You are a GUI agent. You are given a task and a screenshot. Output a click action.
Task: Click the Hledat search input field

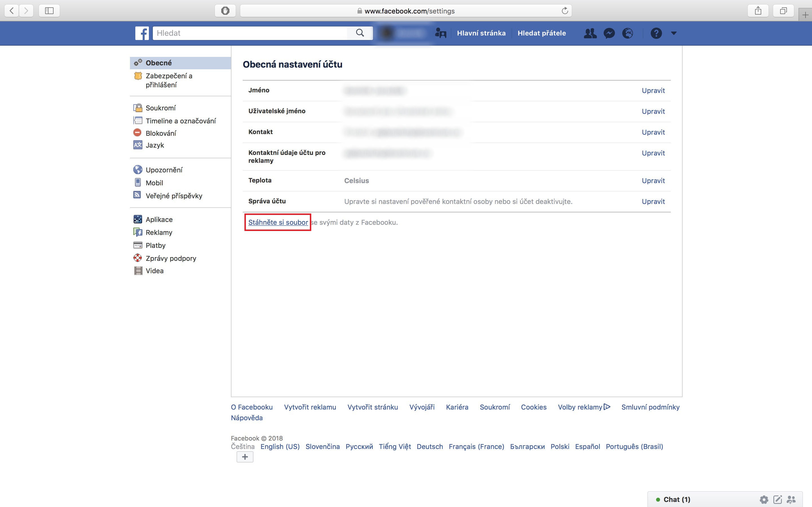coord(250,33)
